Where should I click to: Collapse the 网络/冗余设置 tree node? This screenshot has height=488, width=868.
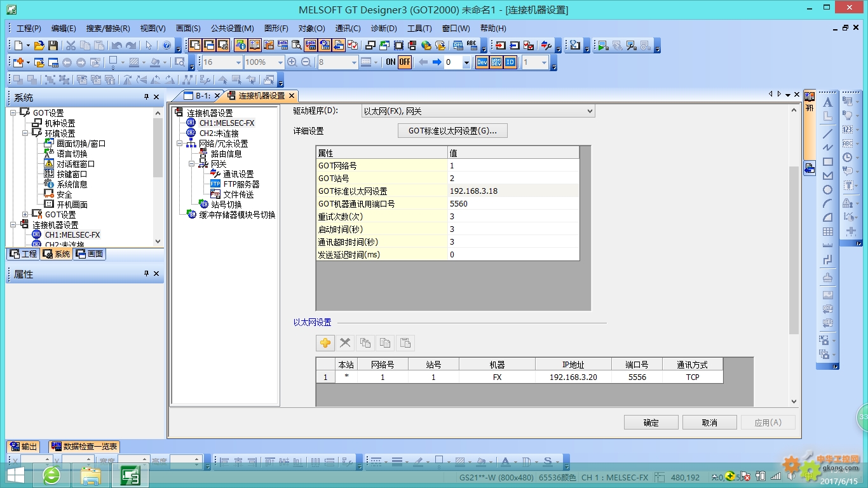pyautogui.click(x=180, y=144)
